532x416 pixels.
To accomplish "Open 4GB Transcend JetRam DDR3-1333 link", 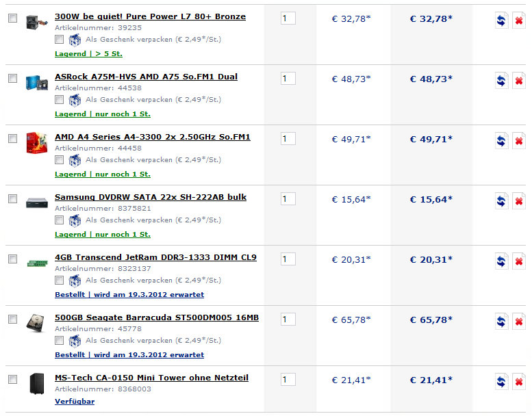I will 155,257.
